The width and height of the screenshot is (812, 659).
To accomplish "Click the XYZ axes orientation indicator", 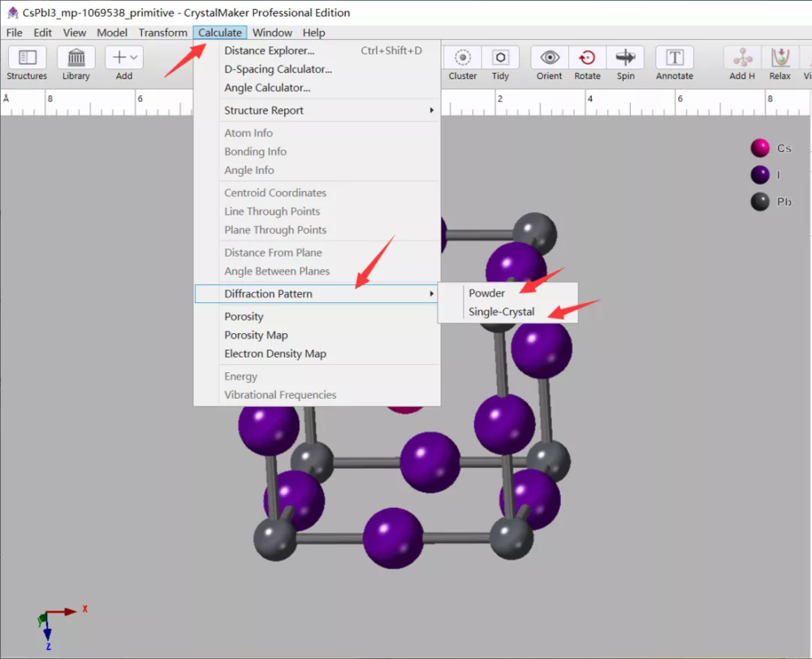I will [x=61, y=626].
